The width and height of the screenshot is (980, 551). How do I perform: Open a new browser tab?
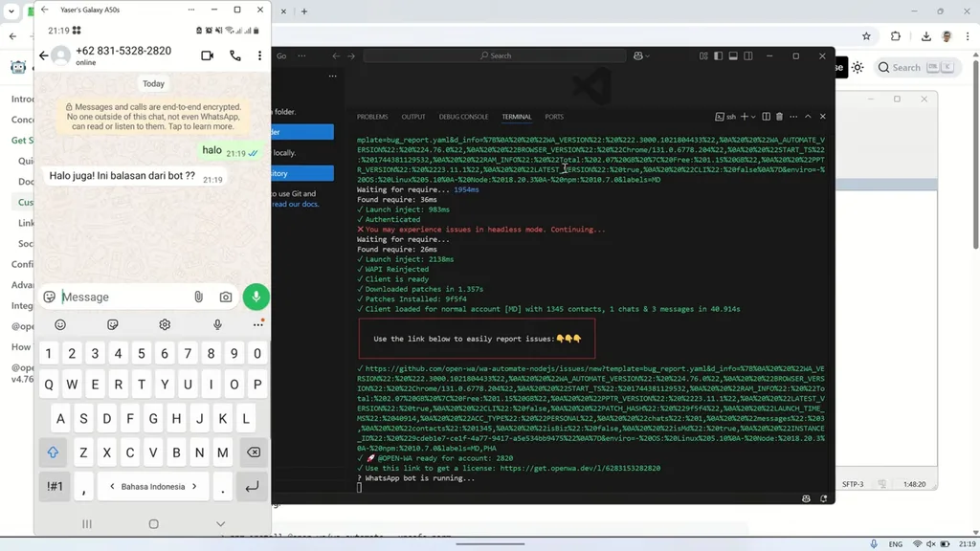[x=303, y=11]
